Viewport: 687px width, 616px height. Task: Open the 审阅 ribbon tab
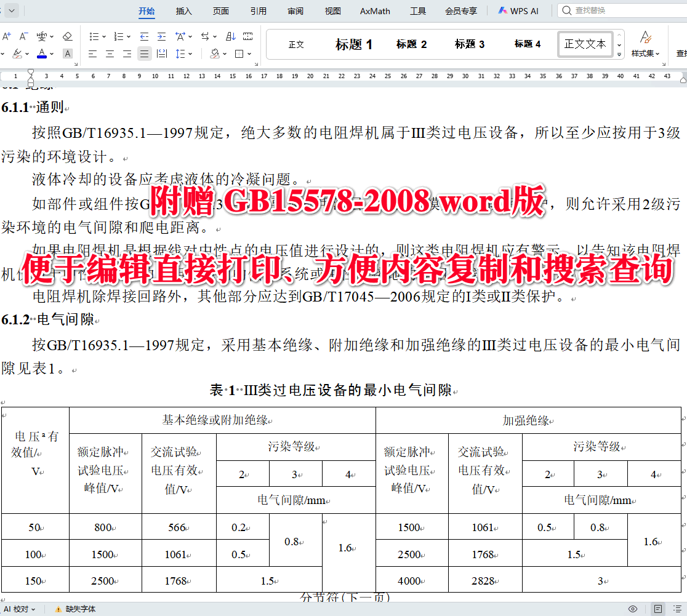[295, 10]
